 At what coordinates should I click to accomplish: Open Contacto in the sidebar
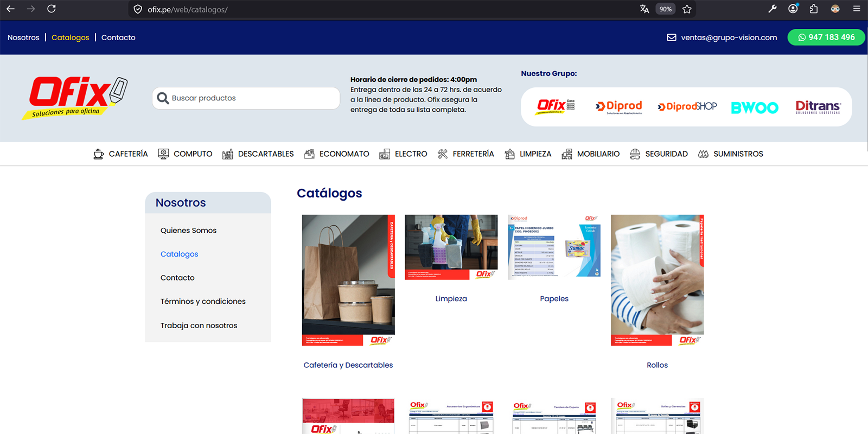pos(177,278)
